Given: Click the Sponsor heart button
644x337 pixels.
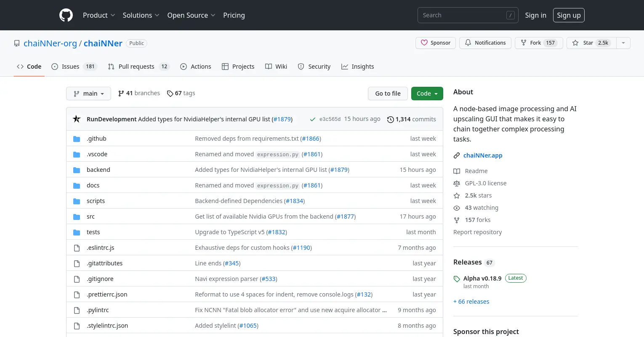Looking at the screenshot, I should (x=436, y=43).
